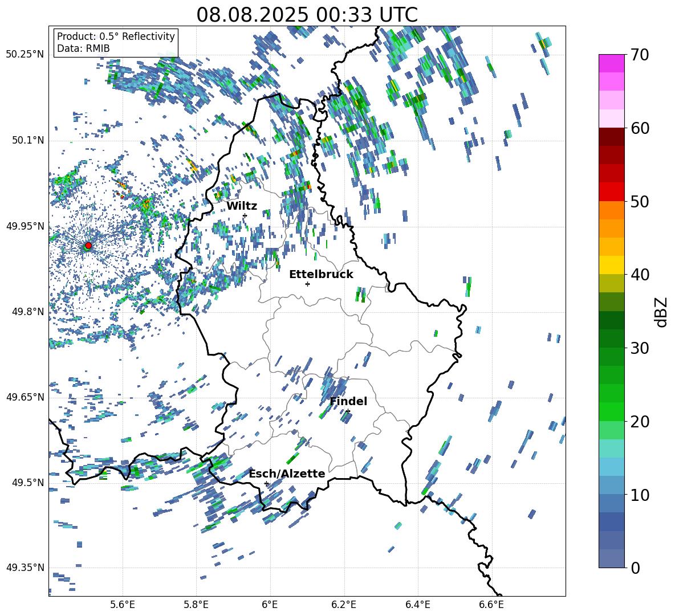Click the colorbar tick label 20
675x616 pixels.
click(640, 421)
